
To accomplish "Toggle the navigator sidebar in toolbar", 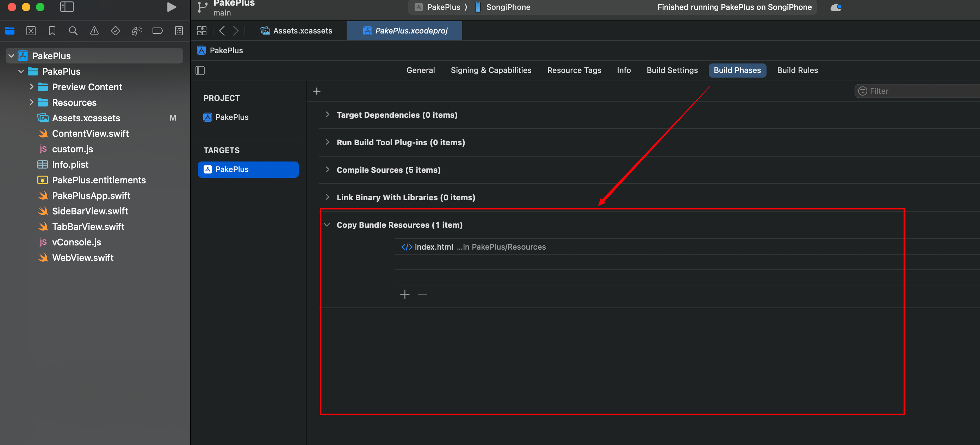I will (67, 7).
